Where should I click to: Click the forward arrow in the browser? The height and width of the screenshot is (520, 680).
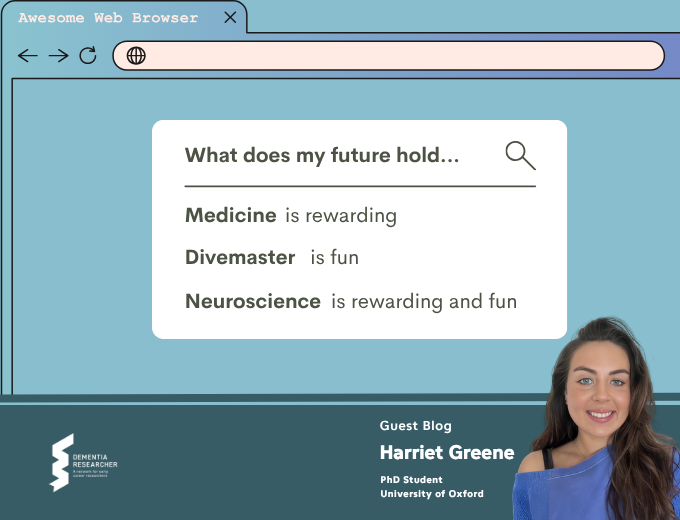click(x=59, y=56)
